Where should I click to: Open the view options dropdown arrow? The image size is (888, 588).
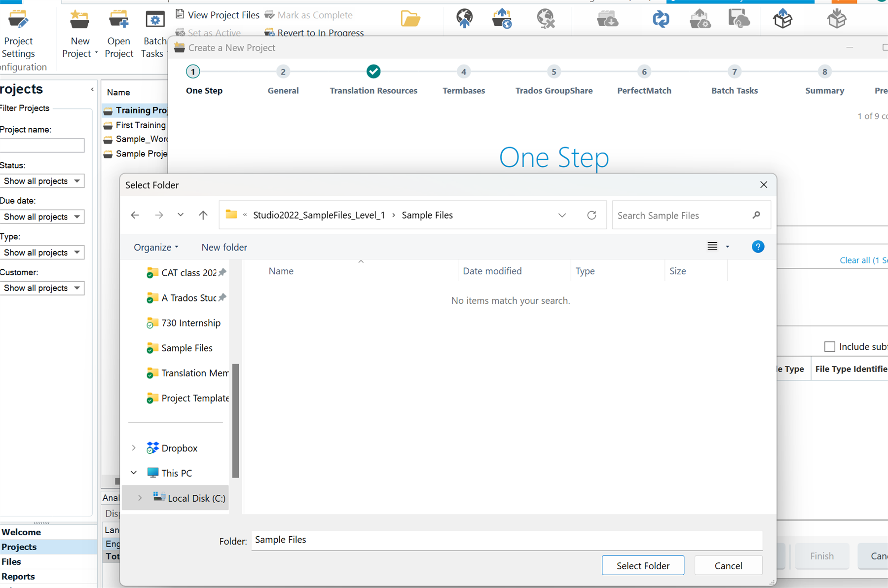click(727, 247)
